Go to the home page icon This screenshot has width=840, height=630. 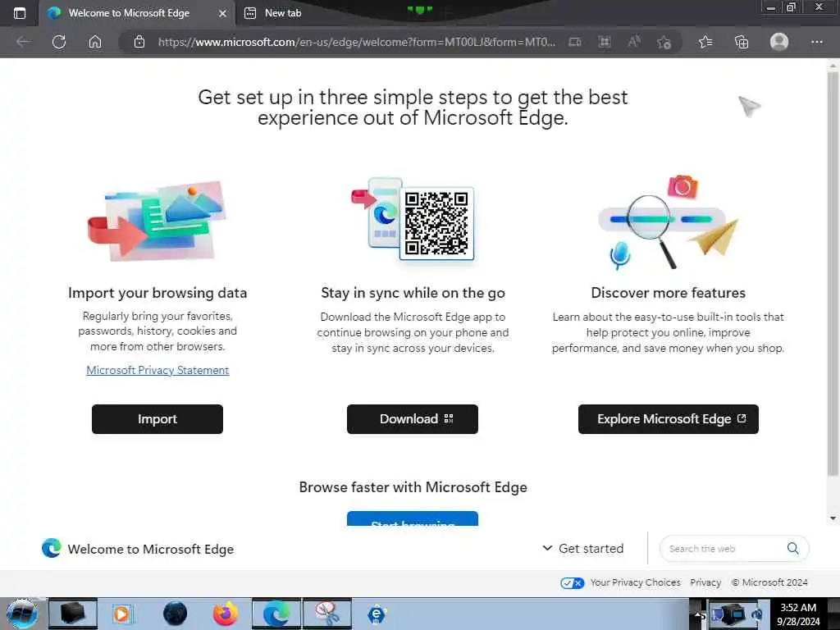click(x=95, y=42)
